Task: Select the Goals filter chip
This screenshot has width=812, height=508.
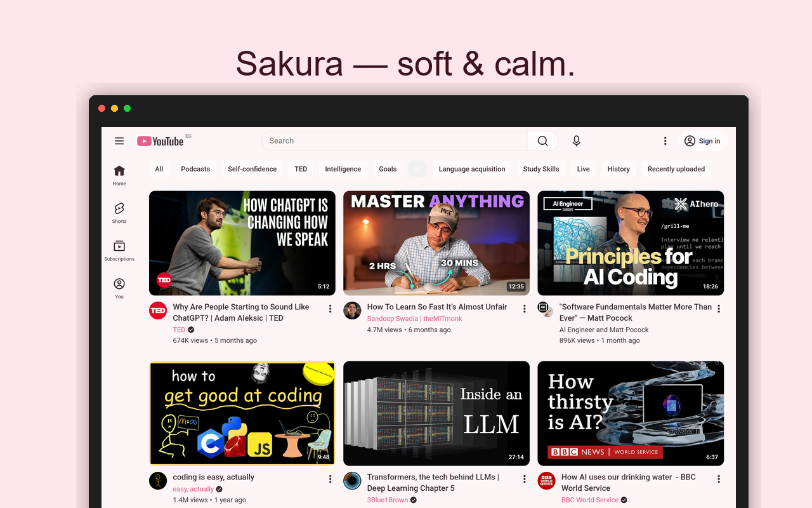Action: click(388, 169)
